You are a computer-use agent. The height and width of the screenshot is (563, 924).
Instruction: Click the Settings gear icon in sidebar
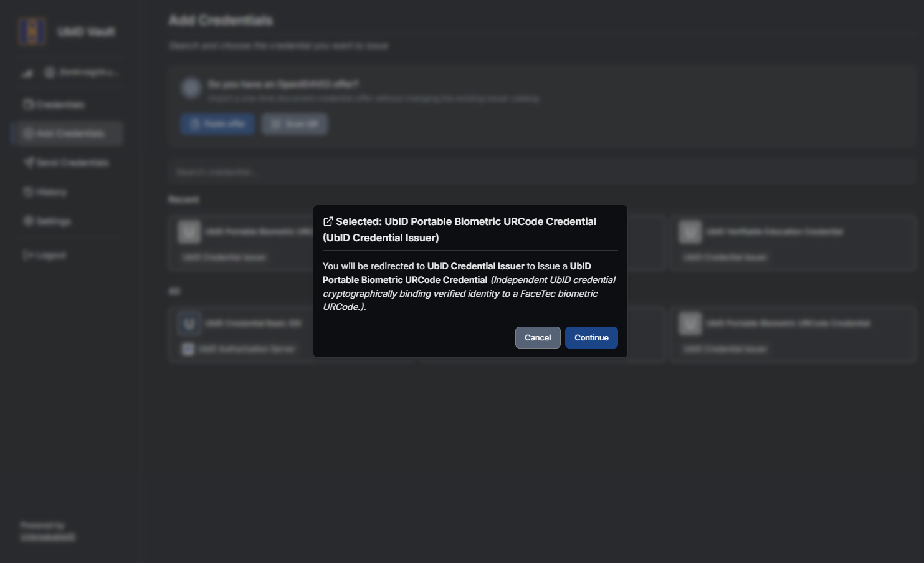pos(28,221)
